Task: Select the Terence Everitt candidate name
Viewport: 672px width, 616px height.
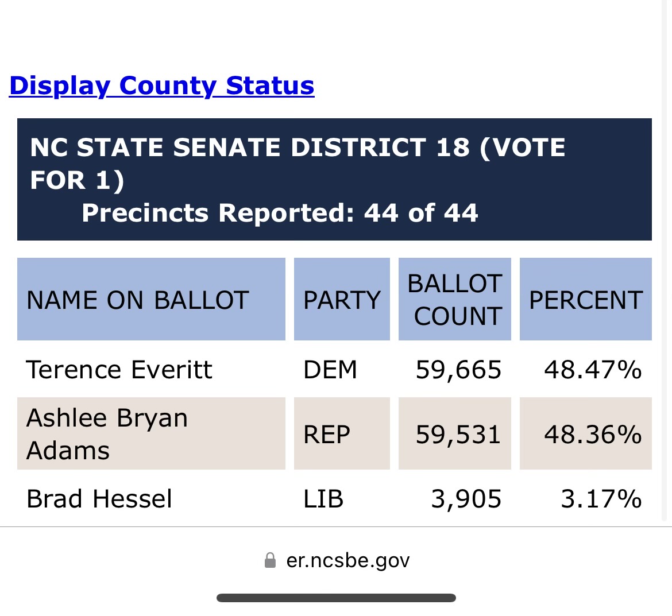Action: [119, 370]
